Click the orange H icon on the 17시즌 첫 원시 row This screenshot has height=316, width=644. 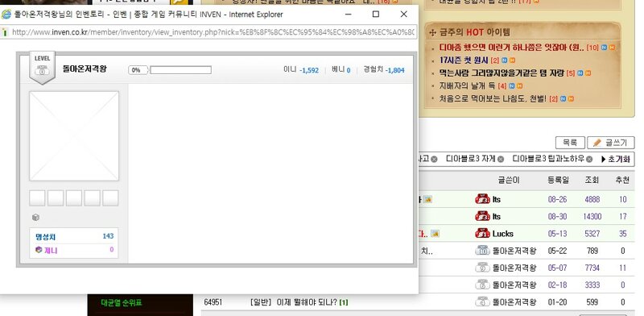pyautogui.click(x=512, y=60)
